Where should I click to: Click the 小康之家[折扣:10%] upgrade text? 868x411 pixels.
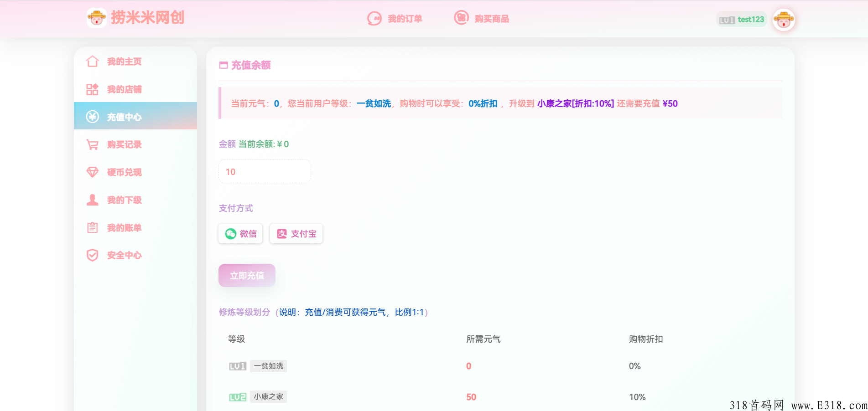pos(576,103)
